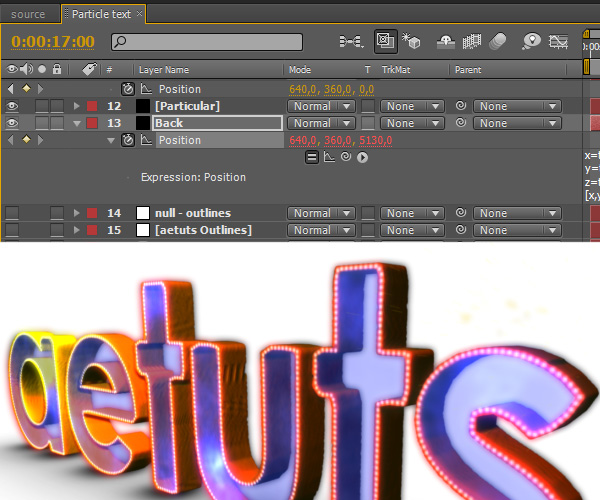Click red label color of layer 13

pyautogui.click(x=92, y=123)
